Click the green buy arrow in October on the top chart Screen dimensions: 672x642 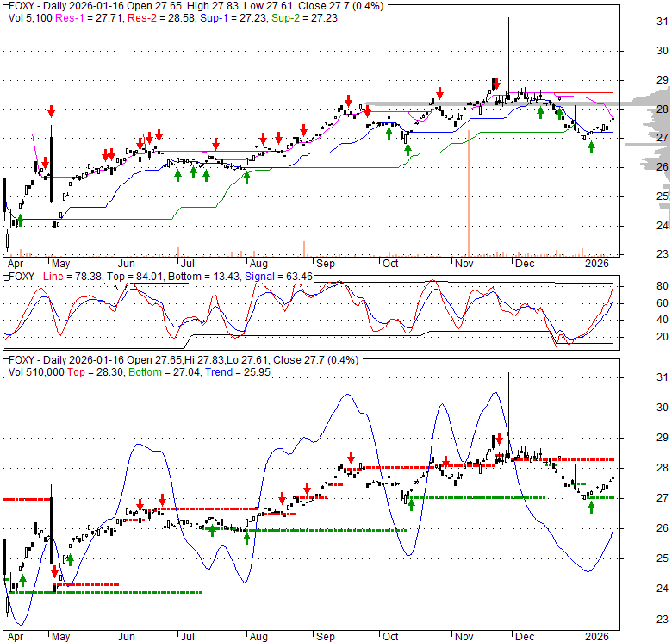(407, 148)
